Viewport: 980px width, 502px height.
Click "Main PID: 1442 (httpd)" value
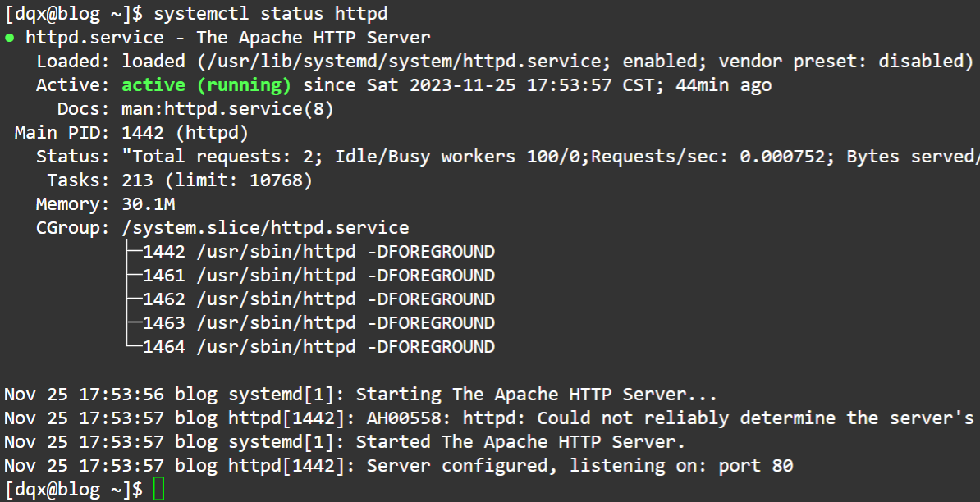[185, 132]
